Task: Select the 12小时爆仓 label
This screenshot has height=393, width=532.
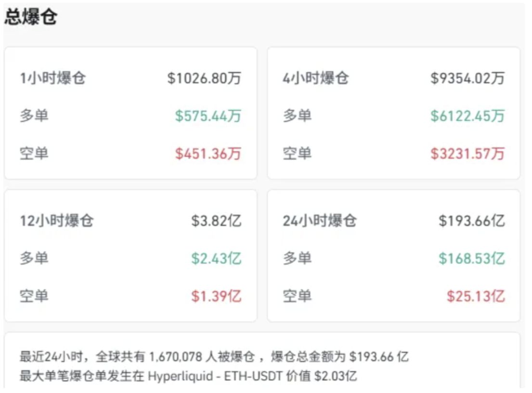Action: [57, 221]
